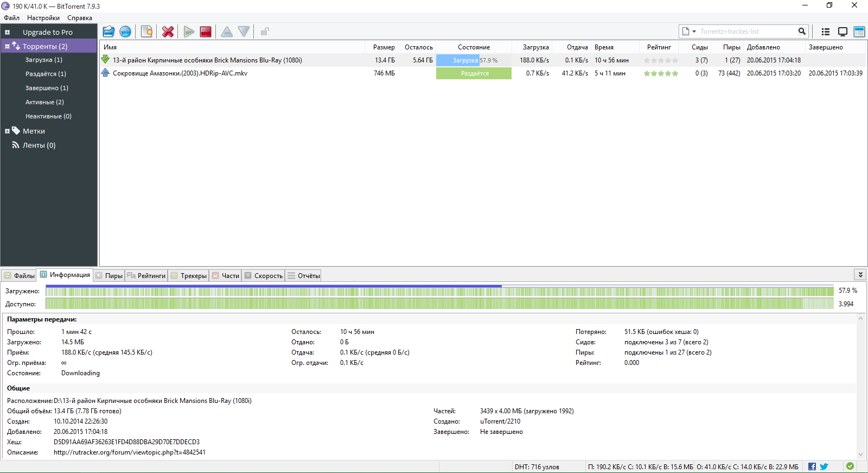Select the Информация tab
Screen dimensions: 868x473
(65, 275)
